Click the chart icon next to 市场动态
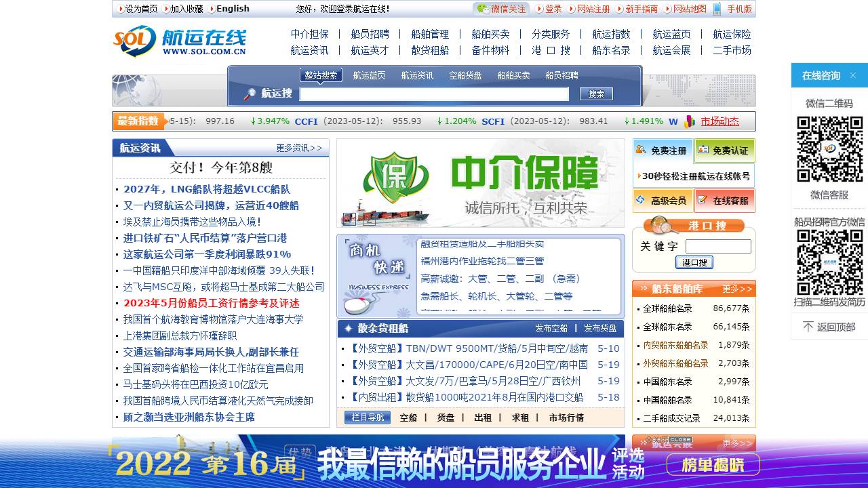The image size is (868, 488). tap(690, 121)
